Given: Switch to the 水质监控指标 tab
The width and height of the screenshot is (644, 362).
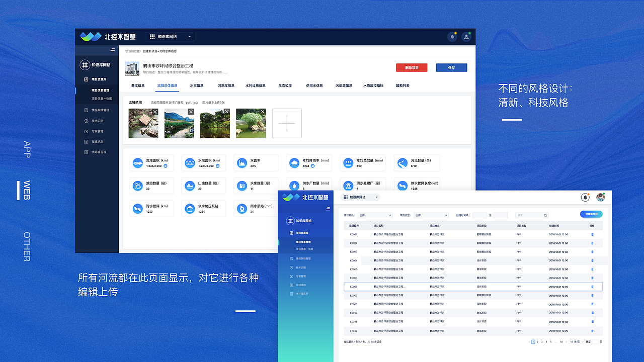Looking at the screenshot, I should [373, 85].
